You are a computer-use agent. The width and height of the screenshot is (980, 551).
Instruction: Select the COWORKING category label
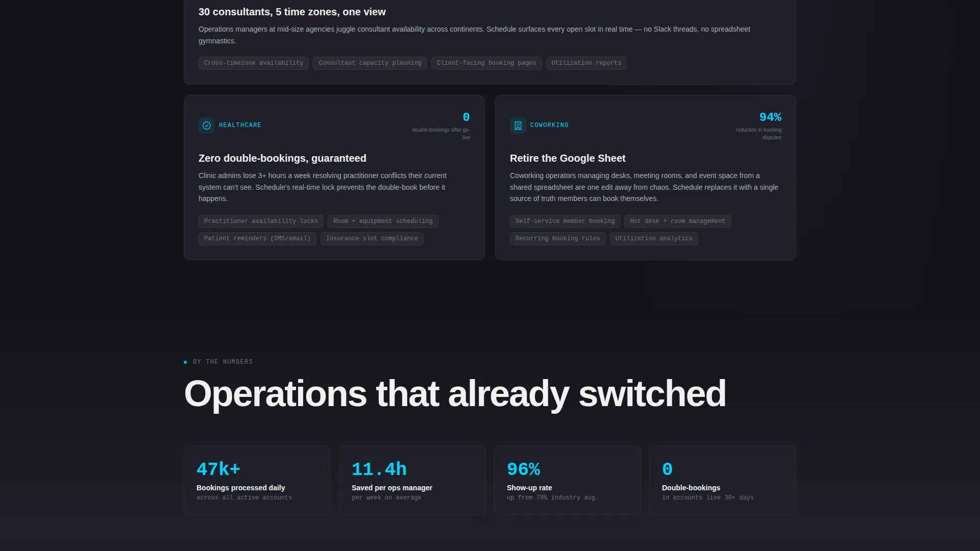click(549, 125)
